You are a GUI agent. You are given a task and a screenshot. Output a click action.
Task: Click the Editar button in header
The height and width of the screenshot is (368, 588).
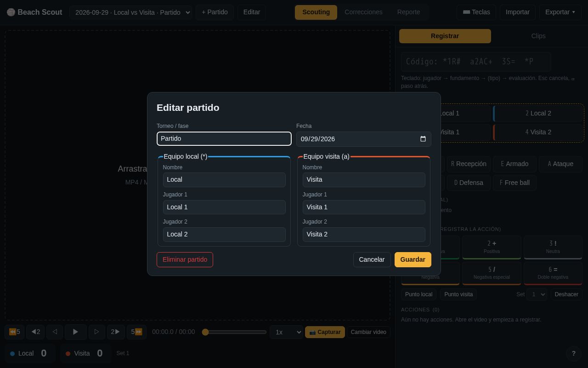pyautogui.click(x=252, y=12)
